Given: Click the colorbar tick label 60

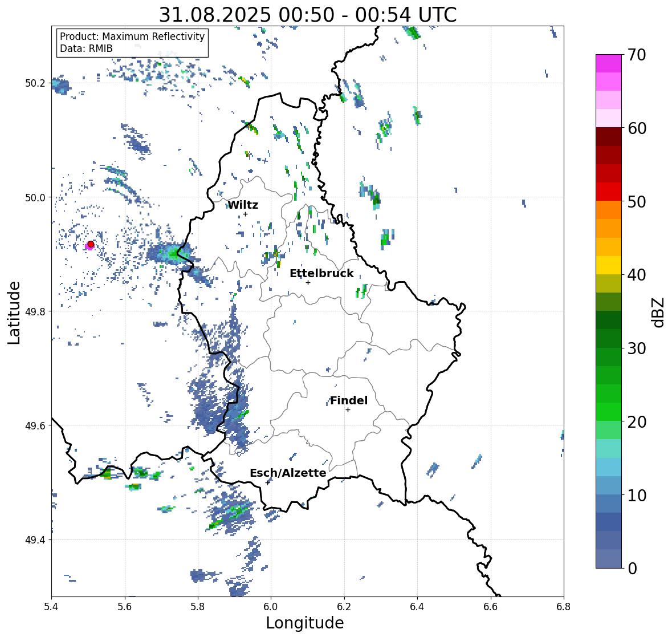Looking at the screenshot, I should pos(637,128).
